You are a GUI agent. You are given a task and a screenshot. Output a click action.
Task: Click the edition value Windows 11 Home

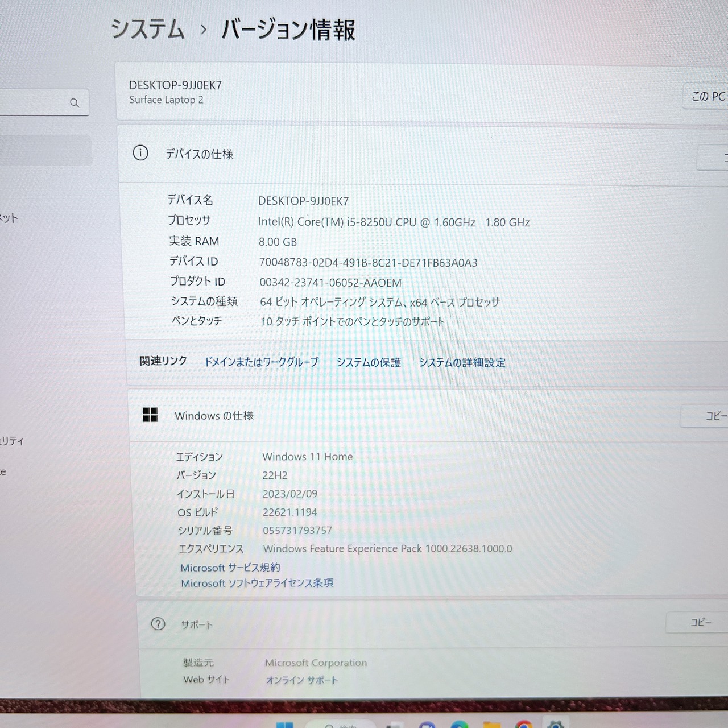308,457
